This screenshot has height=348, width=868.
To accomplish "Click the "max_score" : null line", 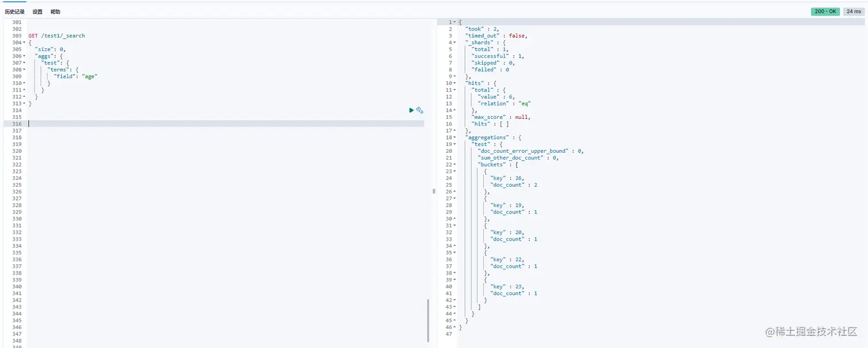I will pyautogui.click(x=501, y=117).
